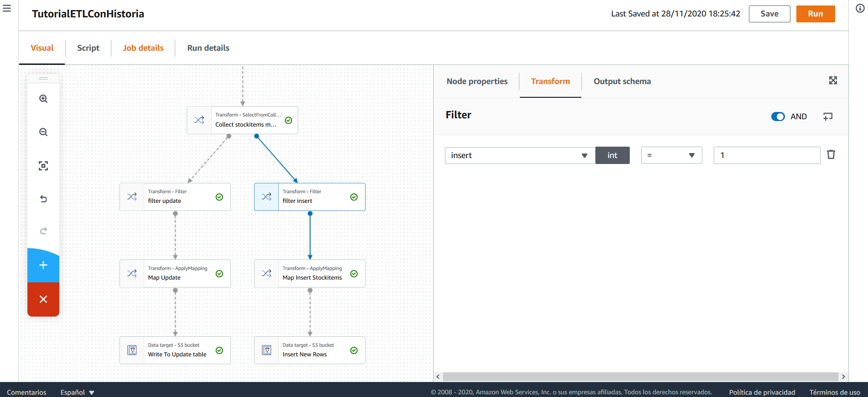
Task: Switch to the Script tab
Action: 88,48
